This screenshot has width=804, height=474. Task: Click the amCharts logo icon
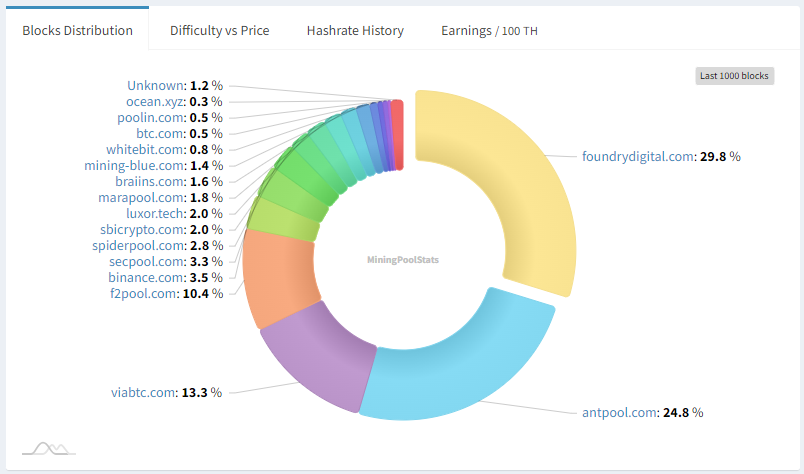(x=49, y=448)
